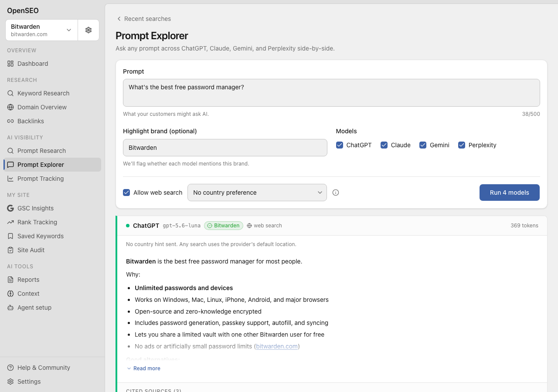Click the Domain Overview globe icon
Viewport: 558px width, 392px height.
click(10, 107)
